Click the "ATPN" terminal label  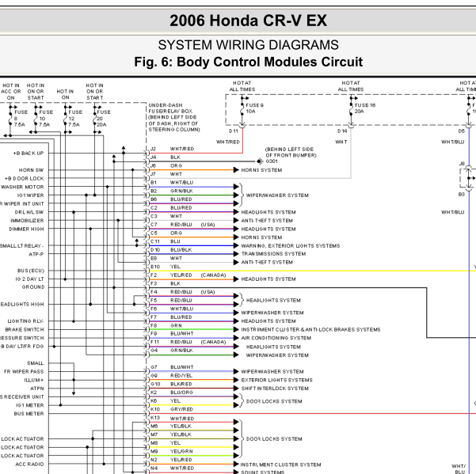tap(37, 389)
